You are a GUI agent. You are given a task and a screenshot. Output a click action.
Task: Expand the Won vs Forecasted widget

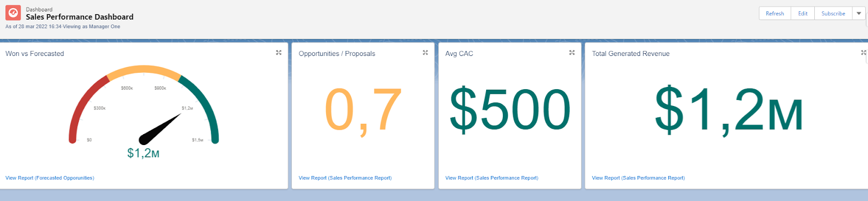(279, 53)
